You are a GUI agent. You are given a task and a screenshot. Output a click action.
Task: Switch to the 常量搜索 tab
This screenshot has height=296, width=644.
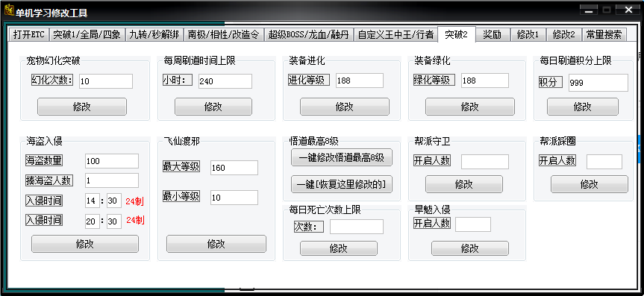click(604, 34)
